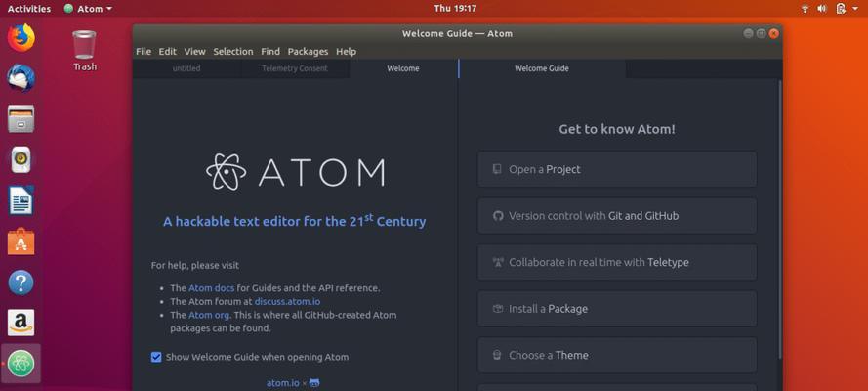Expand the Choose a Theme section
Screen dimensions: 868x391
coord(617,356)
